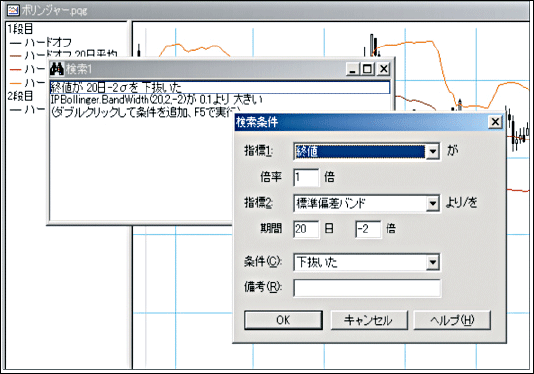534x374 pixels.
Task: Click the chart icon beside ボリンジャー.pqg title
Action: 14,10
